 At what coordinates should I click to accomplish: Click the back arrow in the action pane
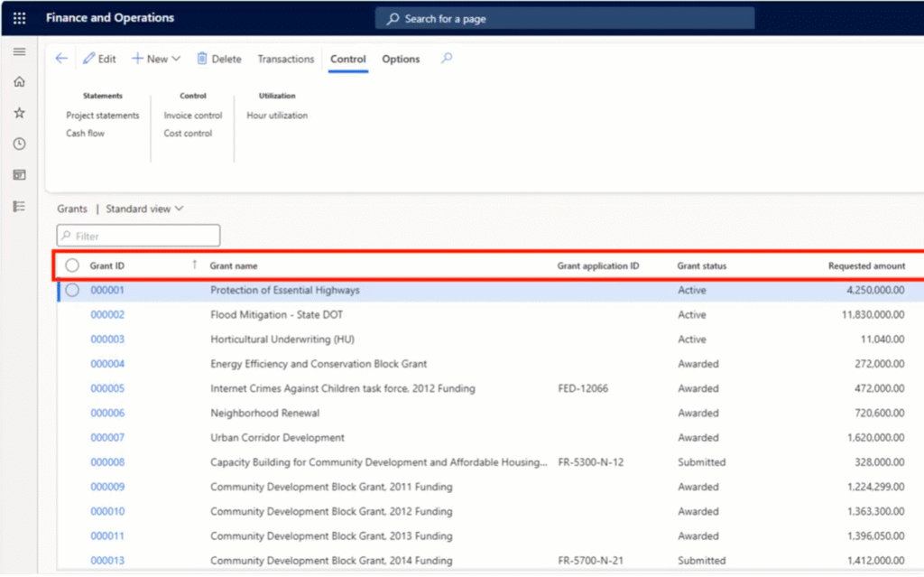point(61,59)
